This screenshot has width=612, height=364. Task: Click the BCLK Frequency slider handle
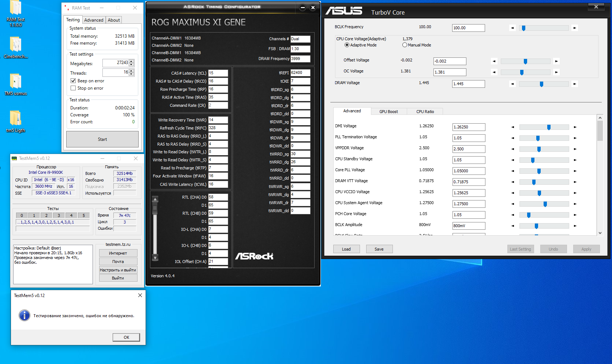pyautogui.click(x=524, y=28)
